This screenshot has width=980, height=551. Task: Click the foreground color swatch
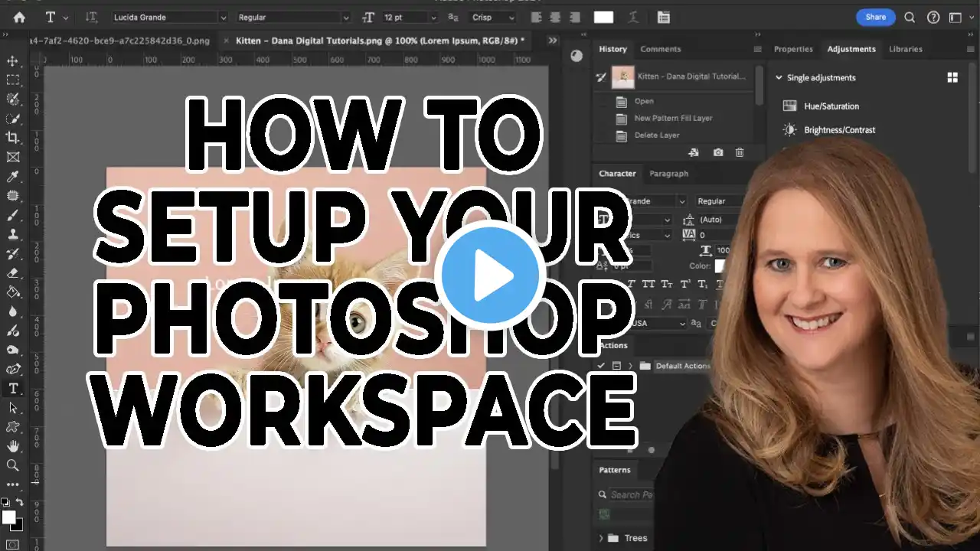(x=9, y=517)
